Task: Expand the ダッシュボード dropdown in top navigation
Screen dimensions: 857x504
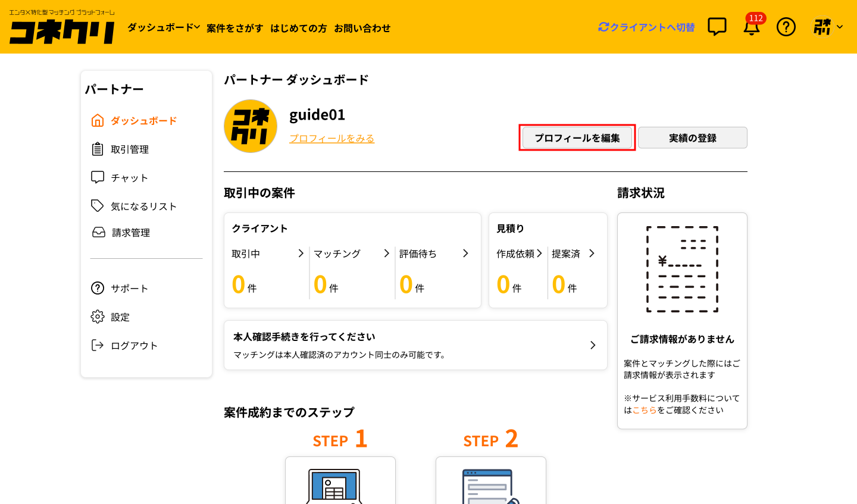Action: (163, 27)
